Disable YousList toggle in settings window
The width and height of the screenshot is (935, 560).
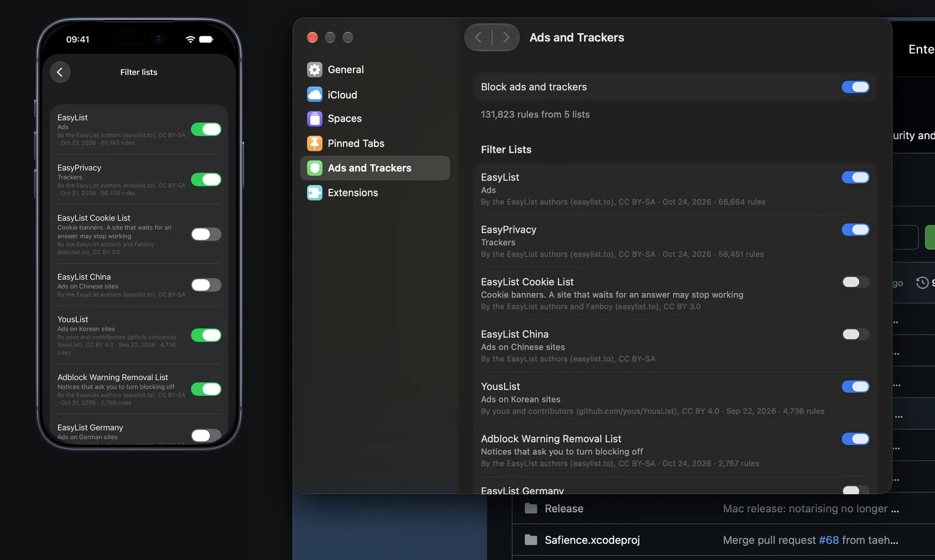pos(856,387)
